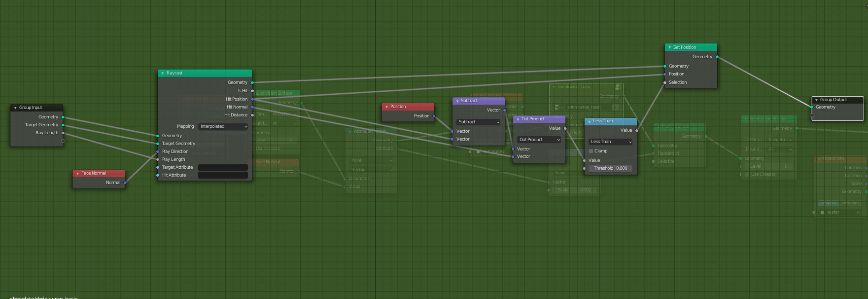
Task: Click Set Position's Geometry output socket
Action: point(717,57)
